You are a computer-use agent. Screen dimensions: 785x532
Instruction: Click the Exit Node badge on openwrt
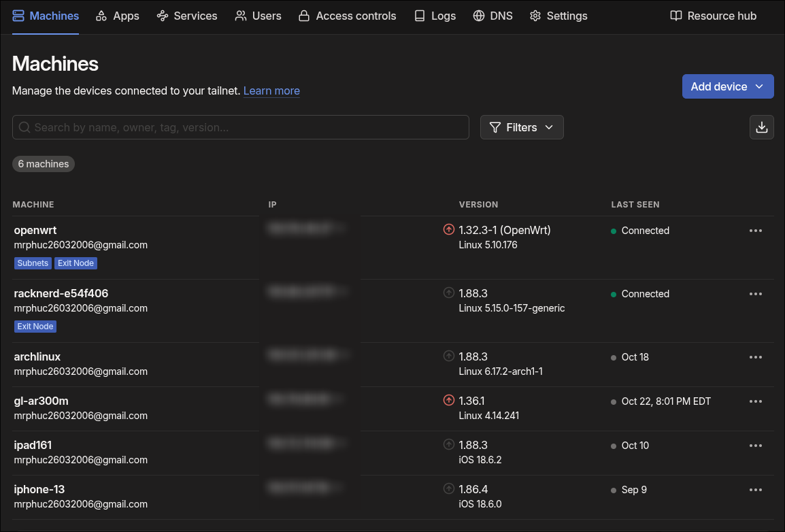point(76,263)
